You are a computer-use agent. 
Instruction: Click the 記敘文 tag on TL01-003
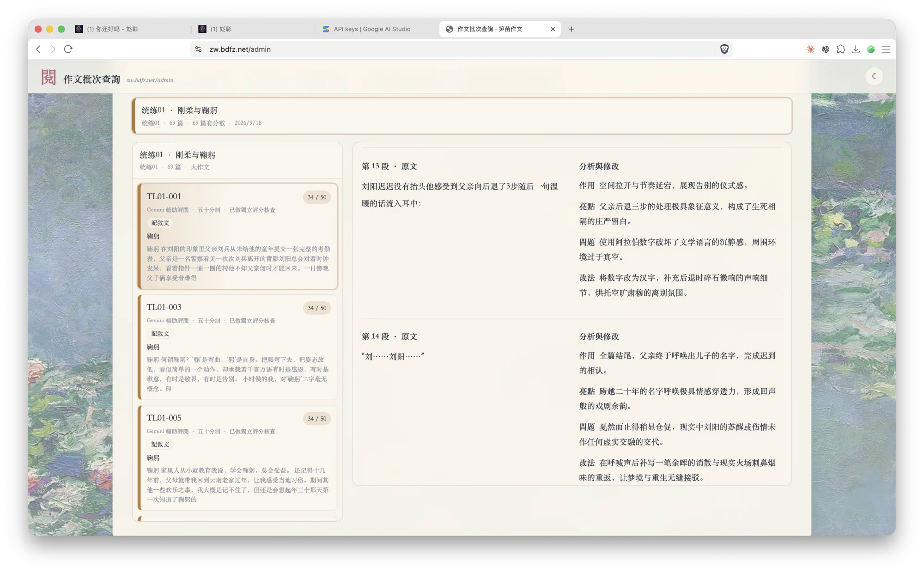click(160, 334)
